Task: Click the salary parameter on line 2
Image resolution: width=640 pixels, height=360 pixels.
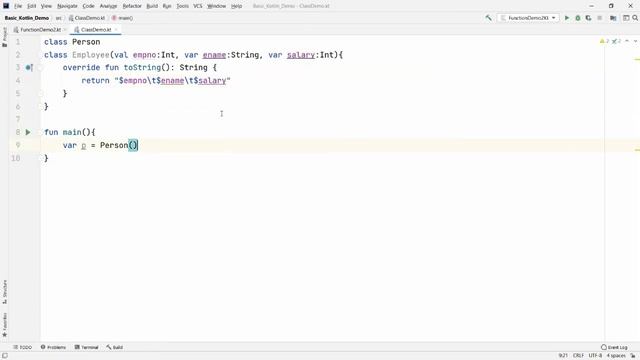Action: coord(301,55)
